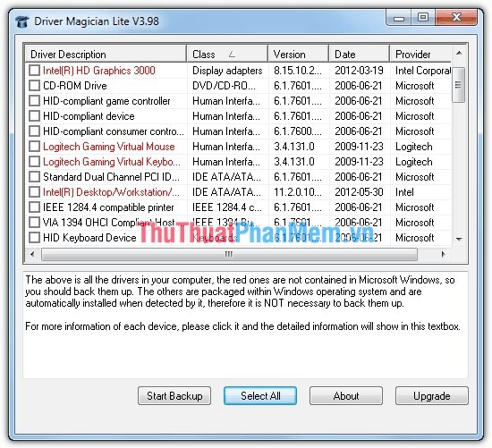The height and width of the screenshot is (448, 492).
Task: Check Logitech Gaming Virtual Keyboard checkbox
Action: (34, 161)
